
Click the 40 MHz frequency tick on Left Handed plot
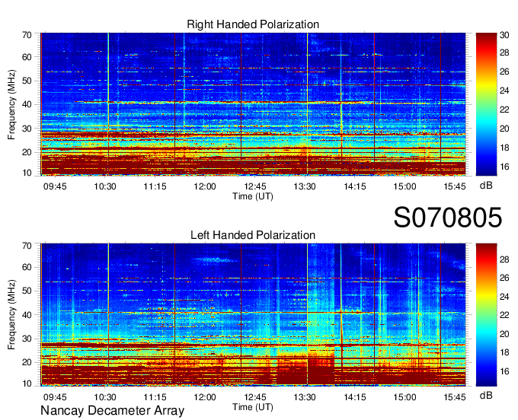click(27, 315)
